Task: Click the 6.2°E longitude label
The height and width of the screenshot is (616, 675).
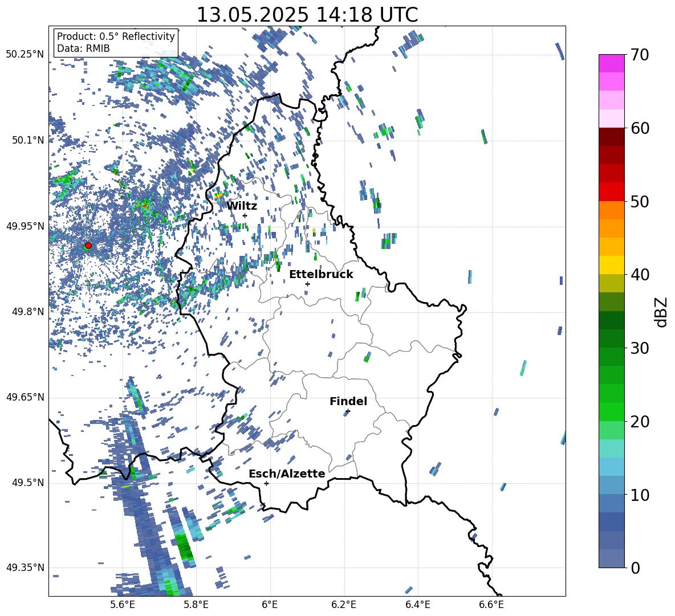Action: [344, 605]
